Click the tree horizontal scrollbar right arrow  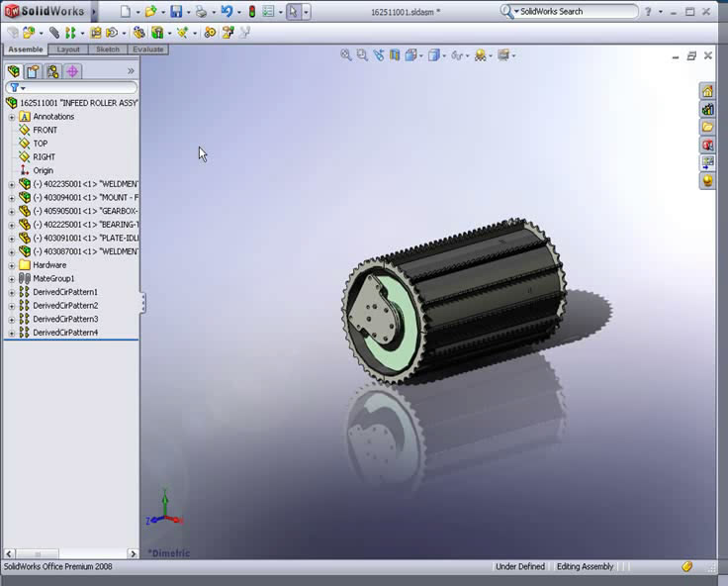tap(133, 554)
